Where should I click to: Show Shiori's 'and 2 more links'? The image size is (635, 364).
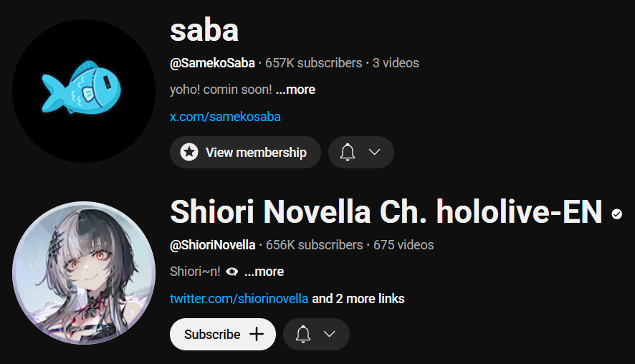[x=358, y=298]
